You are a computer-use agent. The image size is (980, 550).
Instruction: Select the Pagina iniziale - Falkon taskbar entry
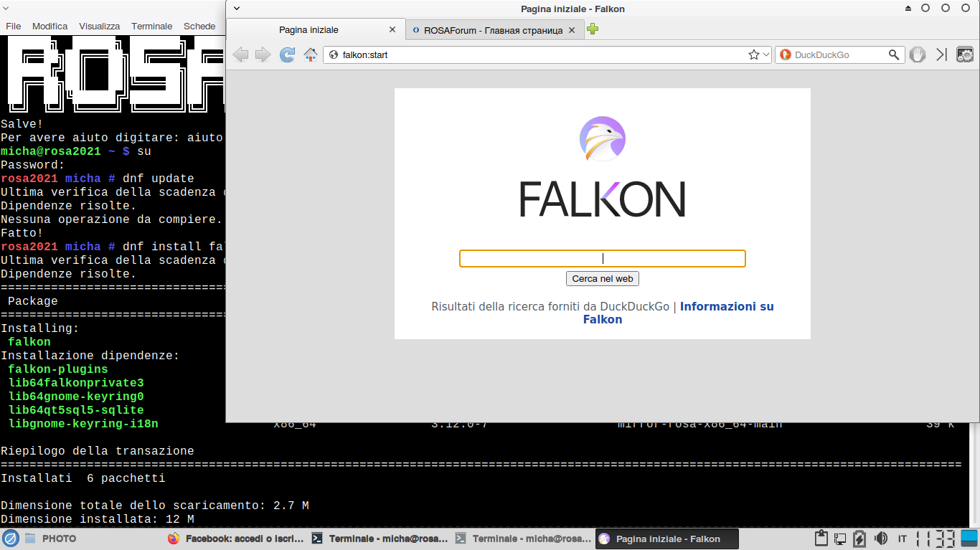click(x=667, y=539)
